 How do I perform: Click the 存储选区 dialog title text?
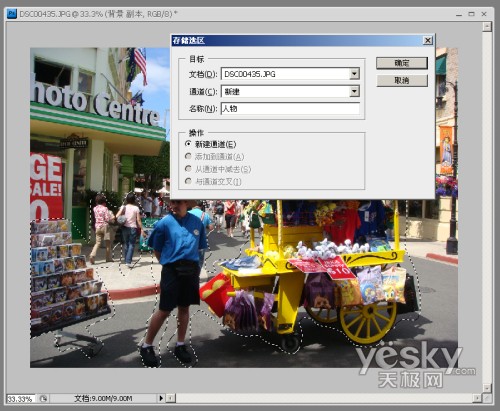click(x=188, y=41)
